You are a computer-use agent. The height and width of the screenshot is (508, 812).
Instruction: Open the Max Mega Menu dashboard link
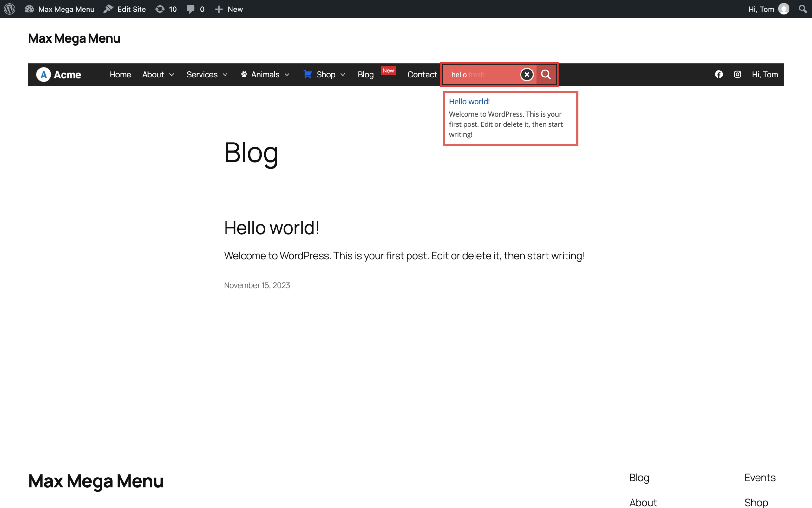point(60,9)
